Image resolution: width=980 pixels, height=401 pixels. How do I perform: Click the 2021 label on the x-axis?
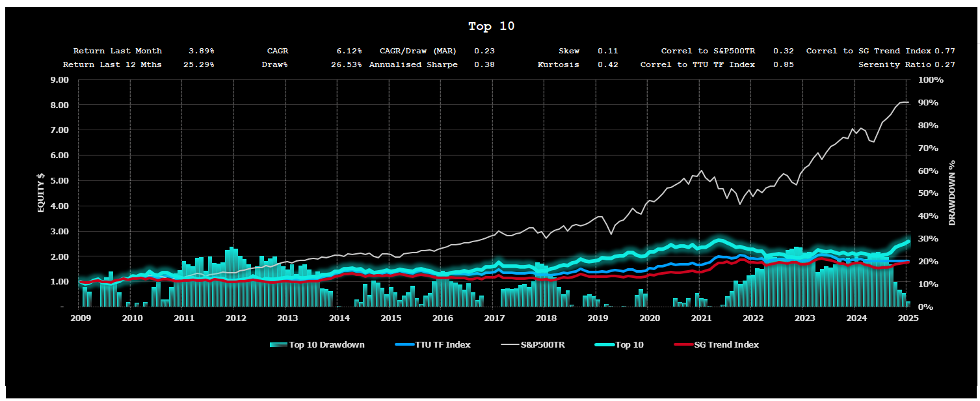701,318
